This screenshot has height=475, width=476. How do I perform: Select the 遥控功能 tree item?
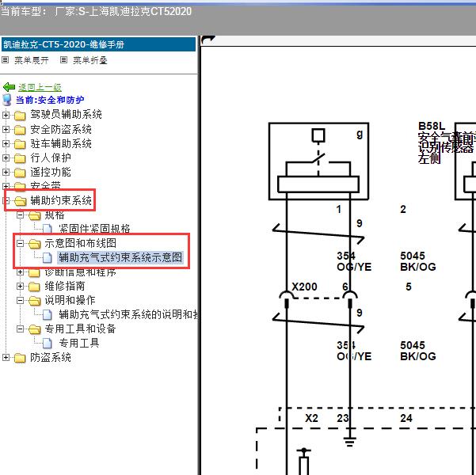(51, 172)
